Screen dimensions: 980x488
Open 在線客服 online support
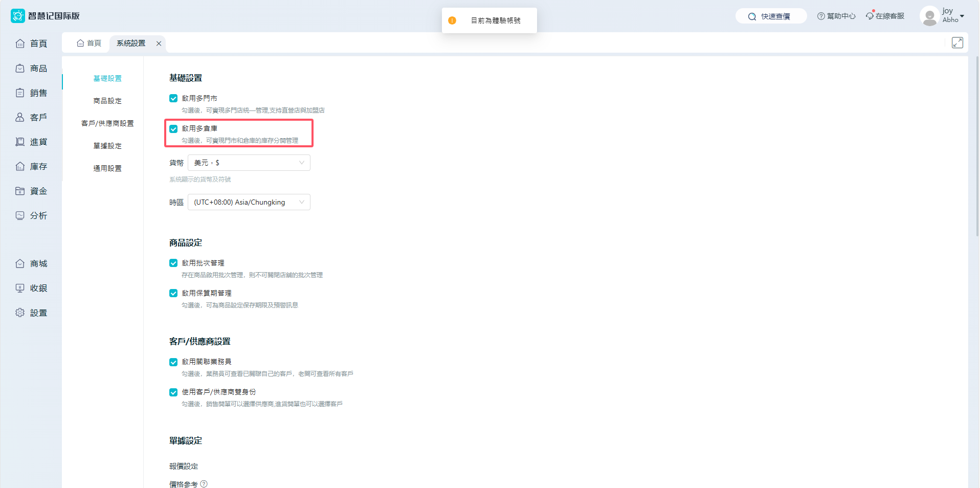(885, 16)
